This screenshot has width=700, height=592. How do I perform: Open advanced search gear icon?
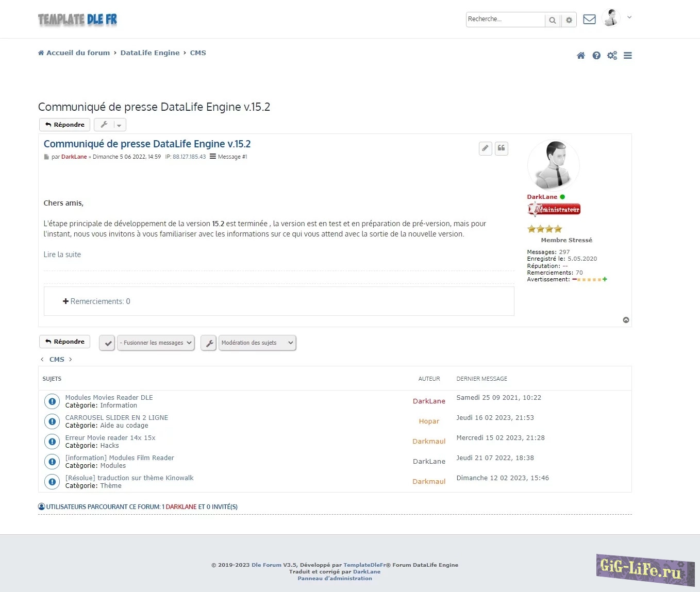(569, 20)
